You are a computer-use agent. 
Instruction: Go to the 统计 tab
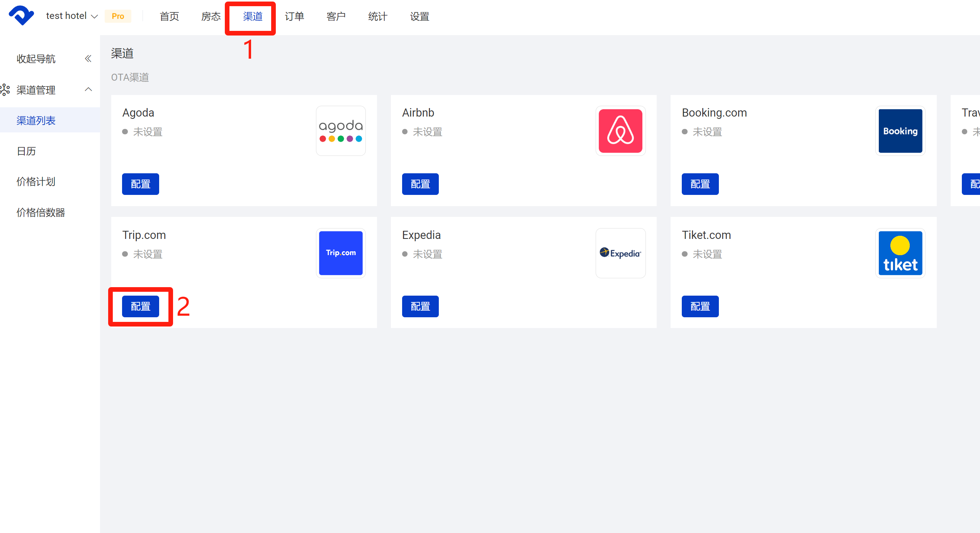coord(378,16)
